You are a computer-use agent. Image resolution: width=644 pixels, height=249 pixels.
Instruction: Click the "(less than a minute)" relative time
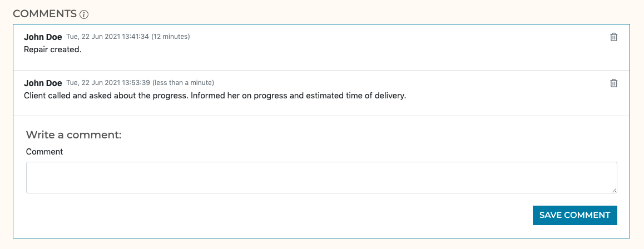(183, 83)
